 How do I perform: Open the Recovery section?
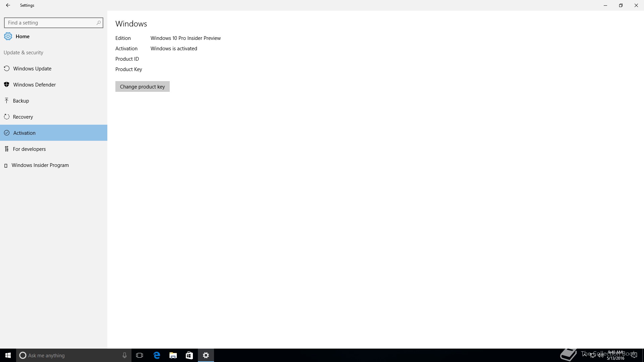tap(54, 117)
